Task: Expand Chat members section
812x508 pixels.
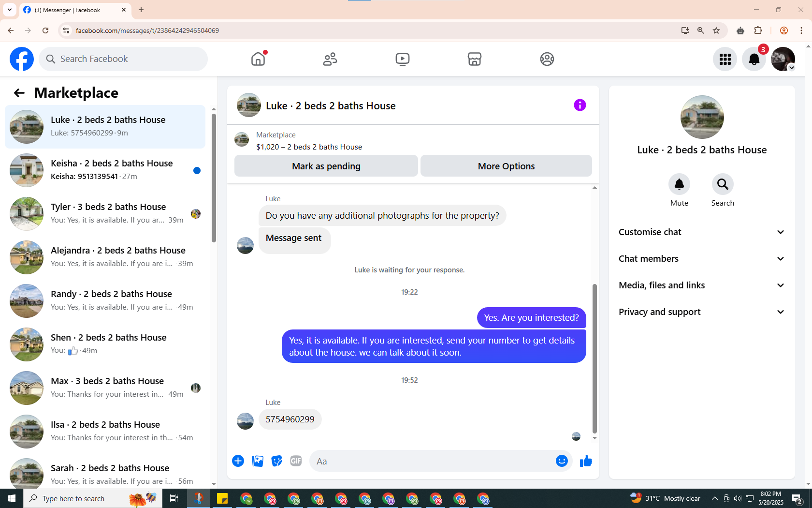Action: (x=702, y=259)
